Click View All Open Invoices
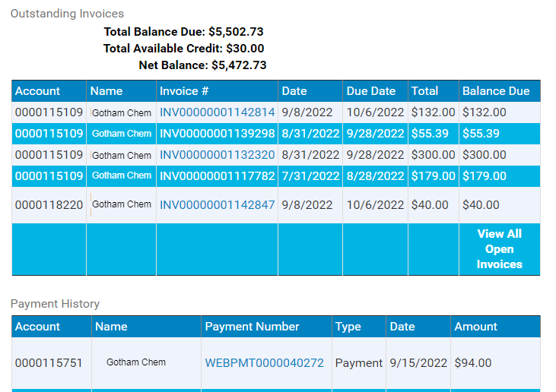This screenshot has width=556, height=392. click(x=499, y=249)
